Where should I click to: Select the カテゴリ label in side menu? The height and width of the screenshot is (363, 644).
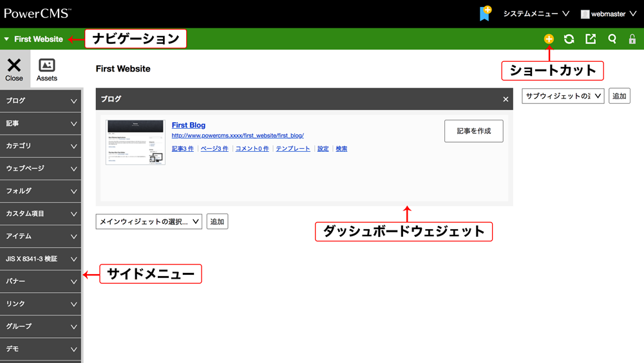(19, 145)
